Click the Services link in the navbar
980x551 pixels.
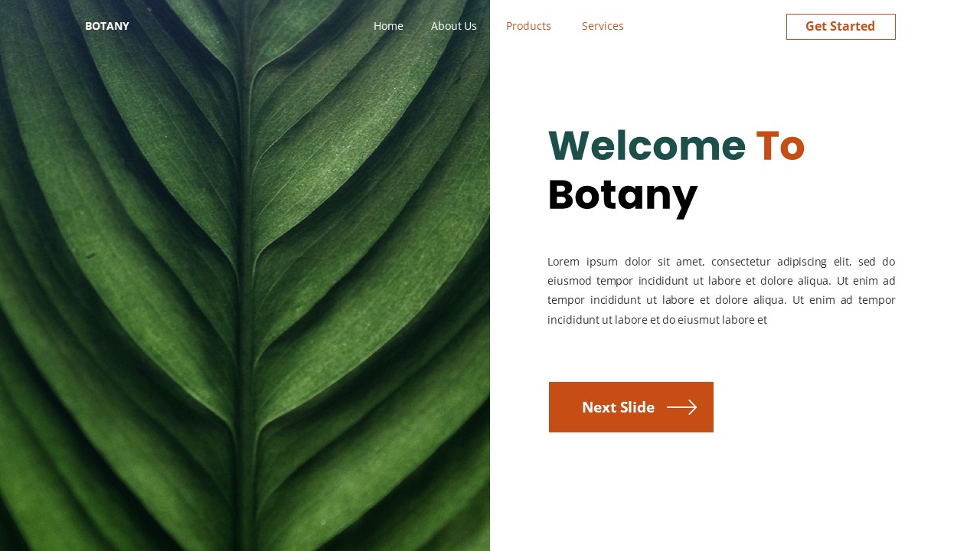pos(603,26)
